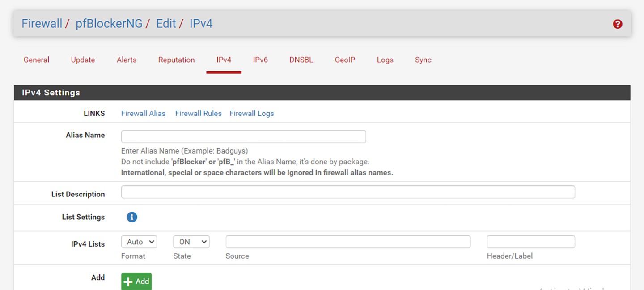Follow the Firewall Alias link
Viewport: 644px width, 290px height.
[143, 114]
